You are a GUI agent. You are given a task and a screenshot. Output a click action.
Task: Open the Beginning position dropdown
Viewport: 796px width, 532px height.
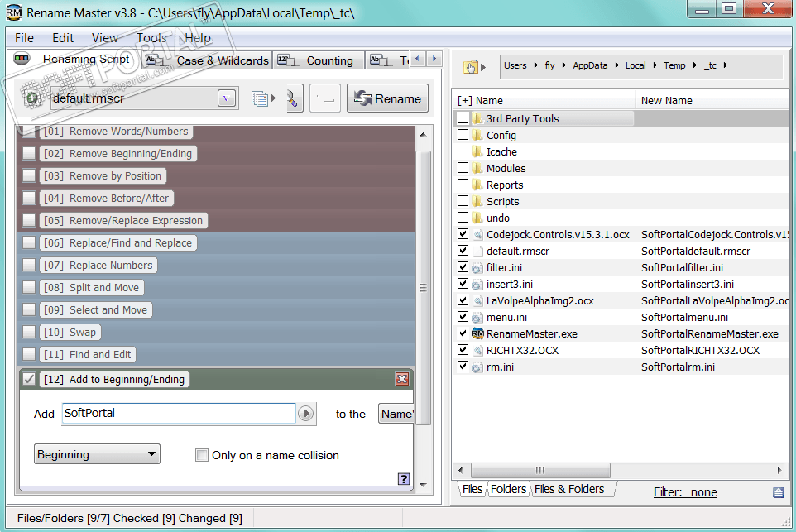point(97,454)
